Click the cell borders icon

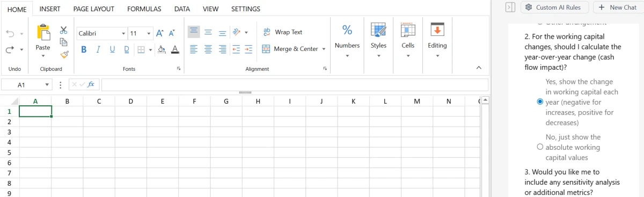pos(141,49)
